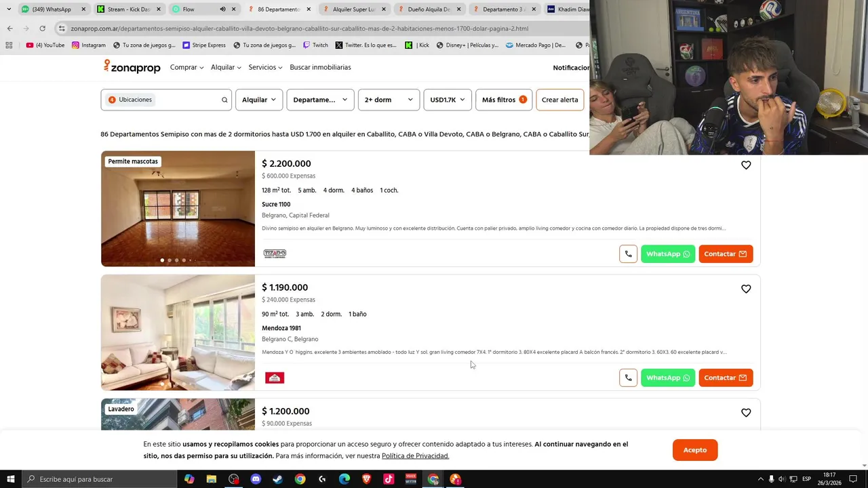Screen dimensions: 868x488
Task: Expand the Alquilar navigation menu
Action: click(226, 67)
